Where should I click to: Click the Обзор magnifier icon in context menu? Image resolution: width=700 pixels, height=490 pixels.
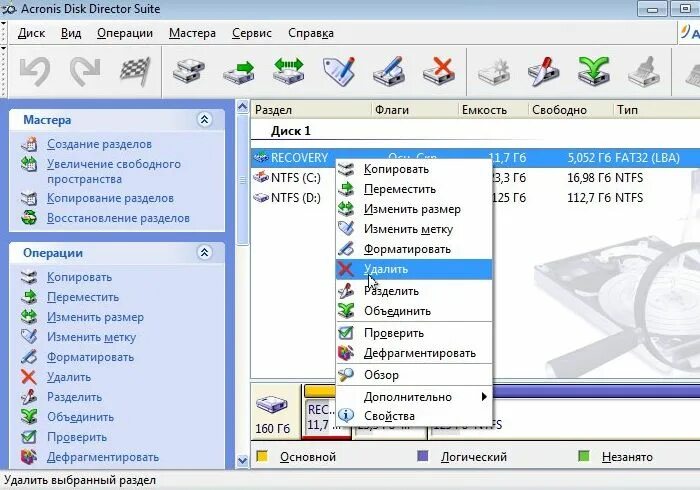coord(346,375)
